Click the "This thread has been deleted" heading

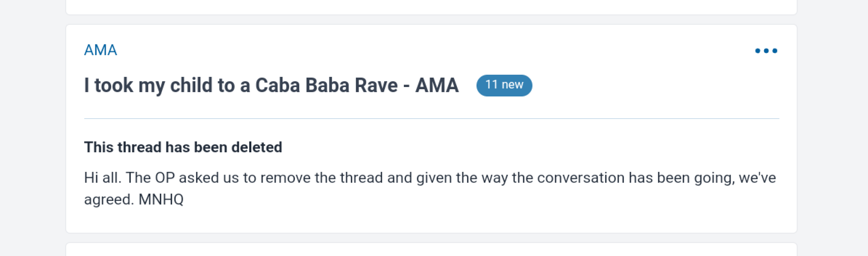coord(183,147)
